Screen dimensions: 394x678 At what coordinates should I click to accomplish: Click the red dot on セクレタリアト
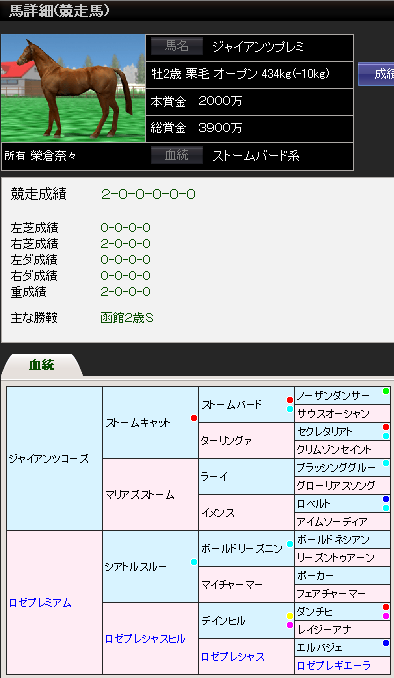click(386, 427)
